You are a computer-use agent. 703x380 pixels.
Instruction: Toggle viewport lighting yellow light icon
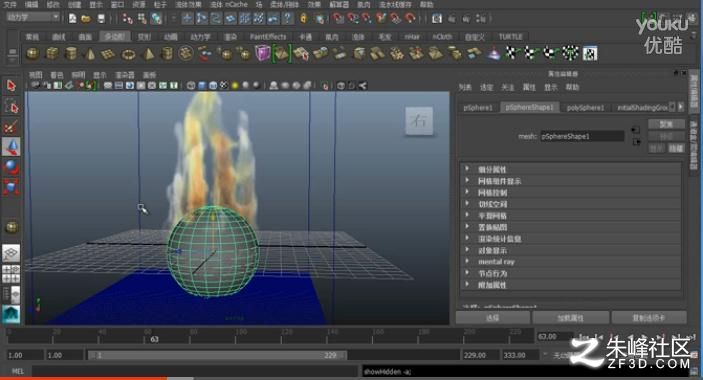(x=234, y=86)
